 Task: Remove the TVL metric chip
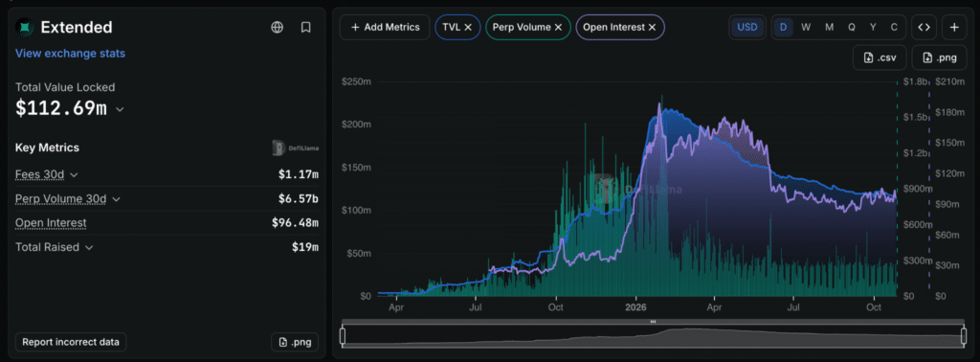click(x=468, y=28)
